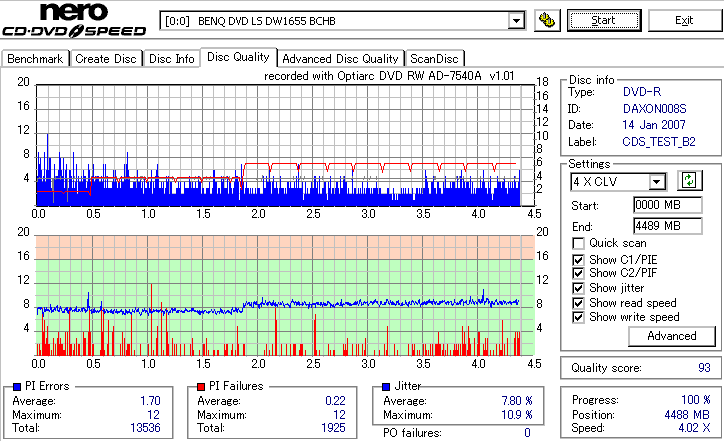Click the PI Errors total 13536
This screenshot has height=441, width=724.
click(x=145, y=428)
